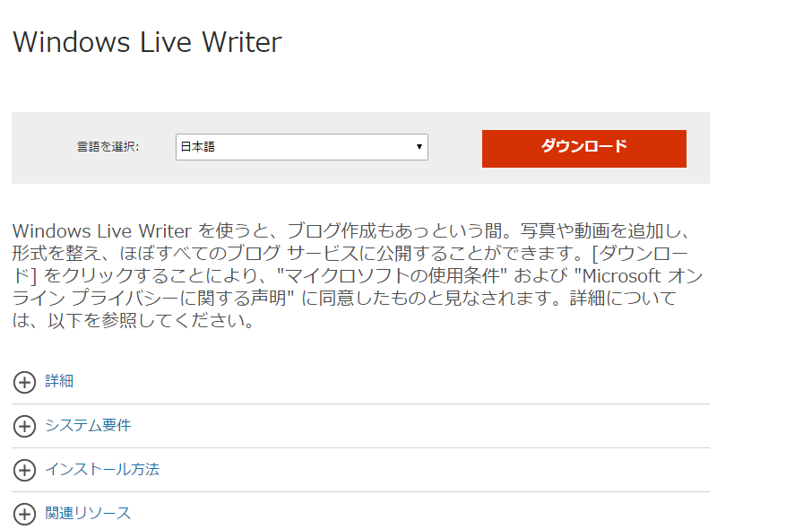Click the plus icon beside 詳細
The width and height of the screenshot is (812, 529).
point(24,382)
